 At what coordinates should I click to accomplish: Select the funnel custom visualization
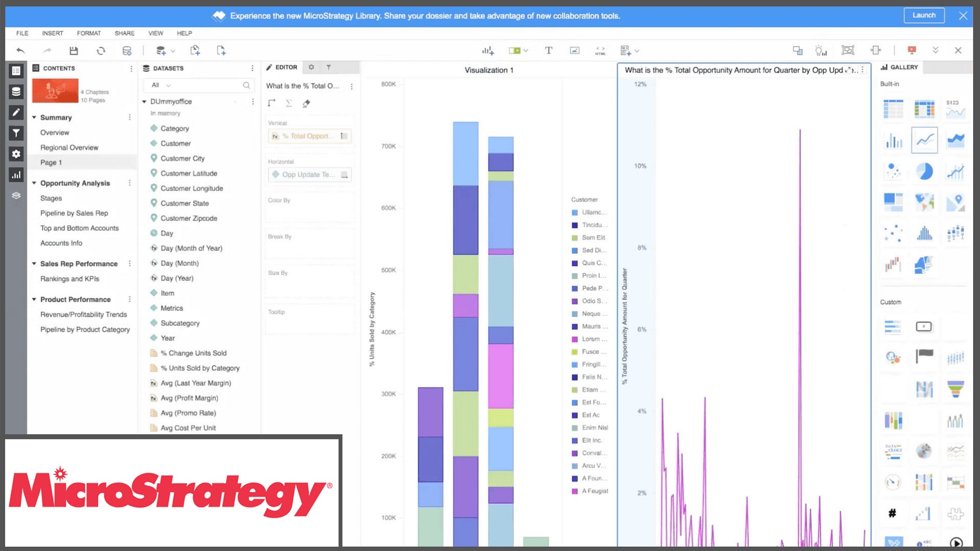955,389
